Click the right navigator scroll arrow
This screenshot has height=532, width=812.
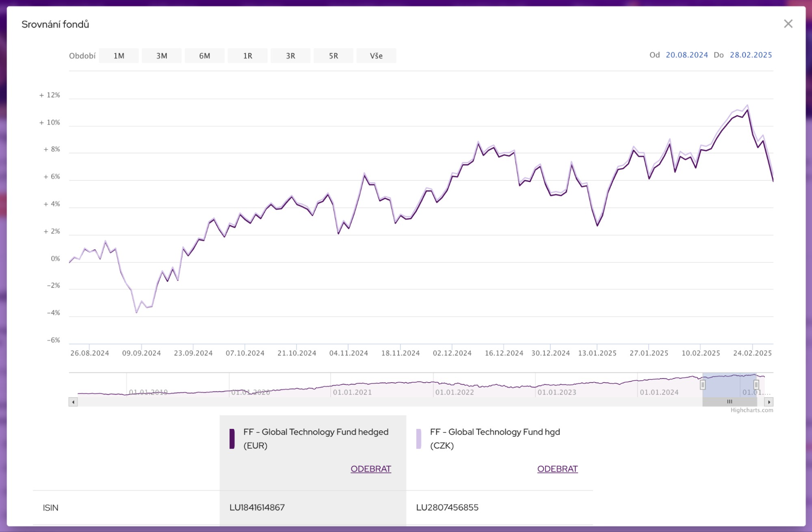pyautogui.click(x=769, y=401)
